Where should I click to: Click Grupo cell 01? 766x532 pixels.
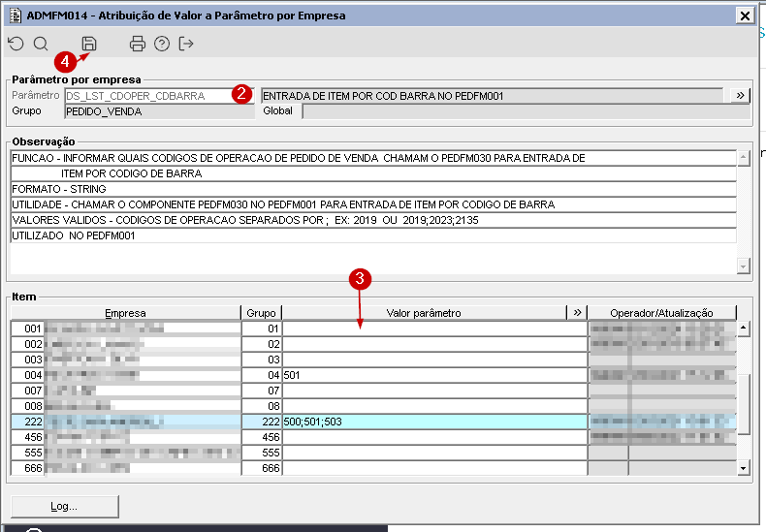[x=262, y=329]
